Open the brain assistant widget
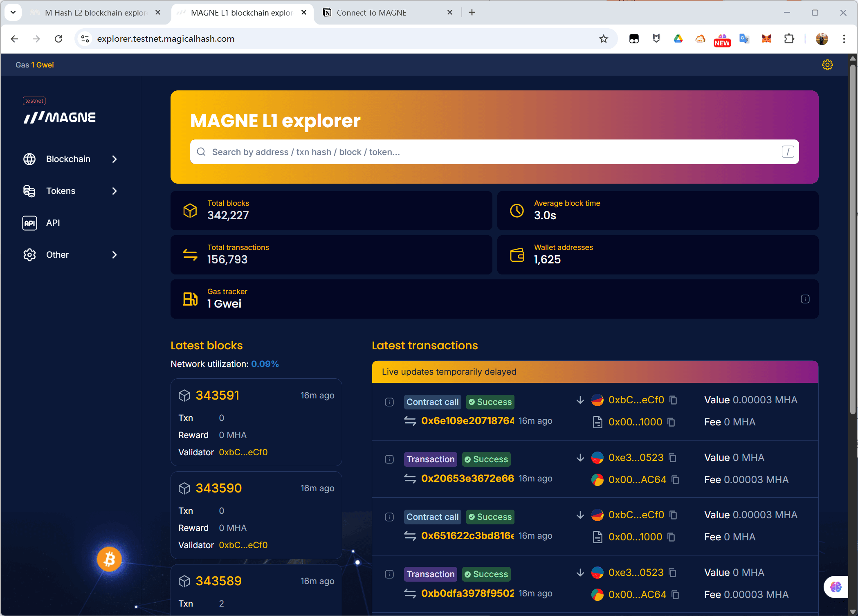This screenshot has height=616, width=858. click(836, 587)
